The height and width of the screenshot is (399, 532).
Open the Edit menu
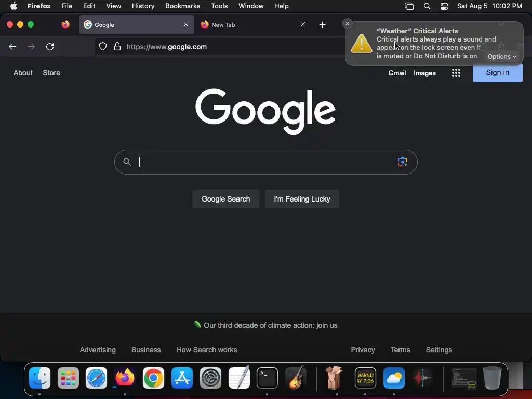click(89, 6)
